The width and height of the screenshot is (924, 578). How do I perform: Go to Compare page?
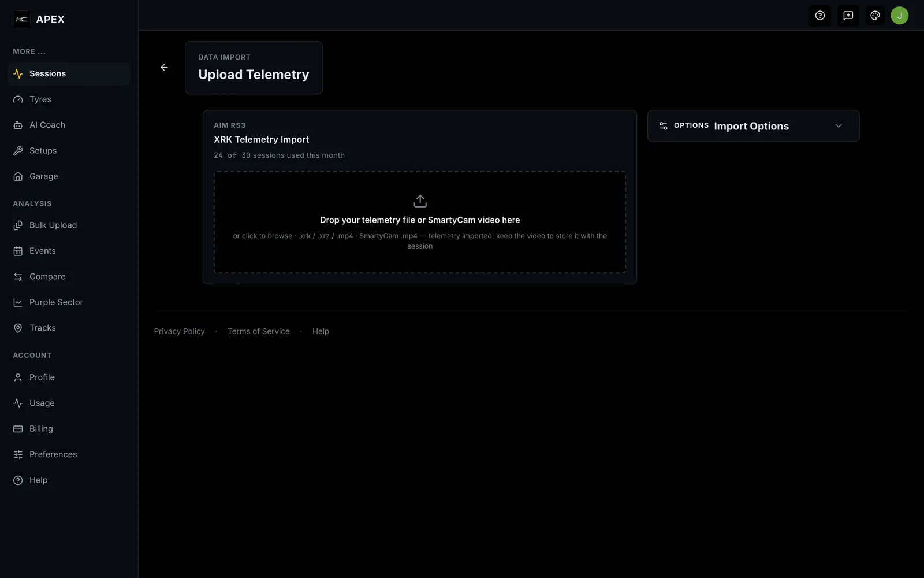click(69, 277)
